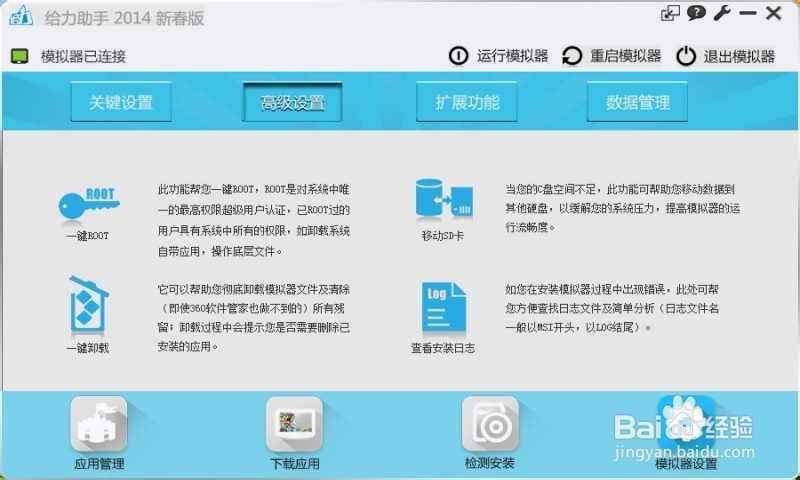The image size is (800, 480).
Task: Click the 给力助手 app logo icon
Action: 21,15
